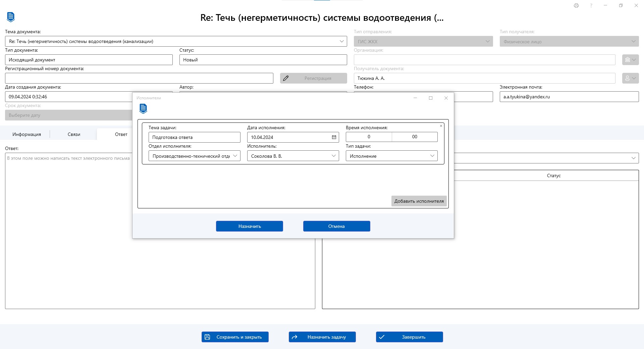Click Регистрационный номер документа field
The height and width of the screenshot is (349, 644).
(139, 78)
